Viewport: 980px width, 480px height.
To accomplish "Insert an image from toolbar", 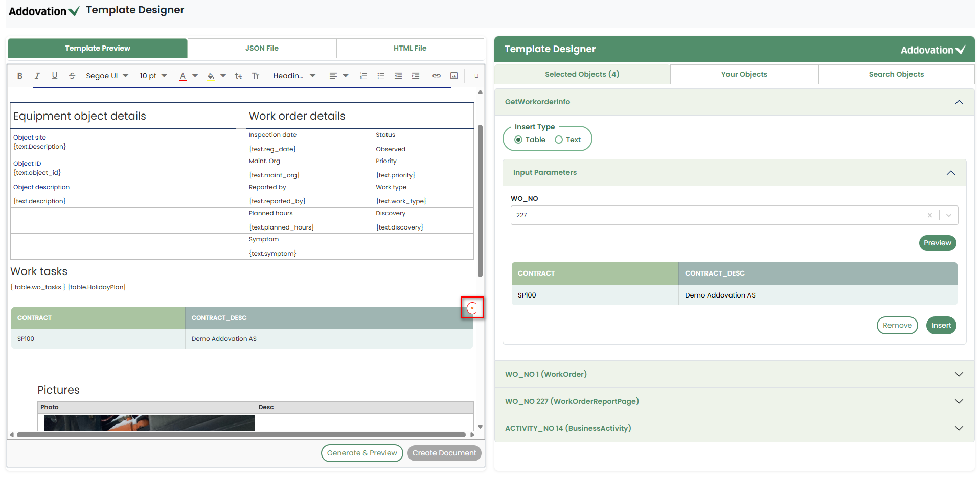I will [454, 76].
